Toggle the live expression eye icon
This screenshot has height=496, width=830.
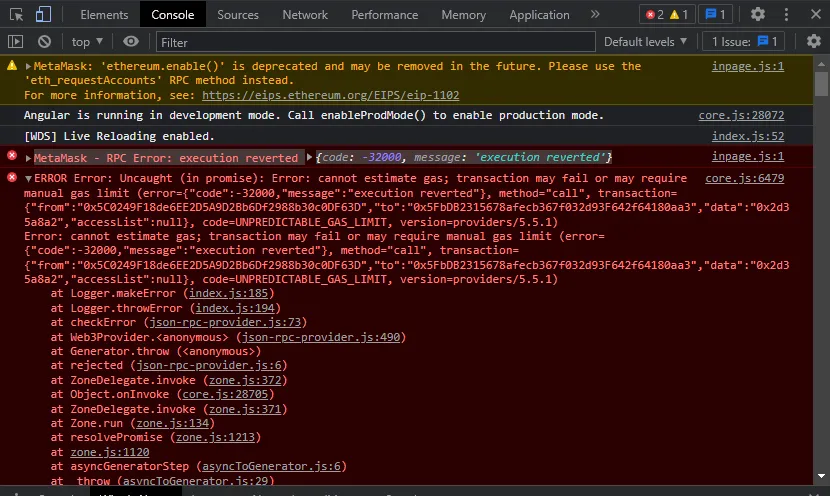(131, 41)
